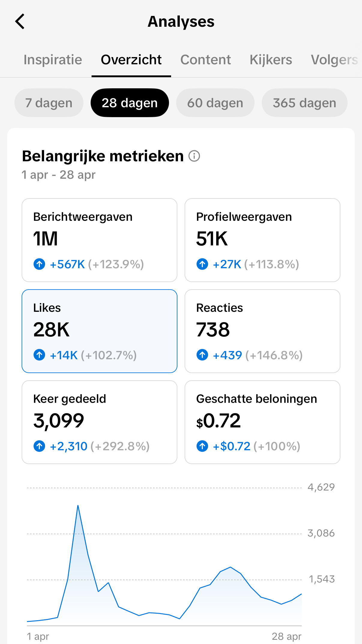Tap the up-arrow icon in Likes card
Viewport: 362px width, 644px height.
tap(39, 355)
